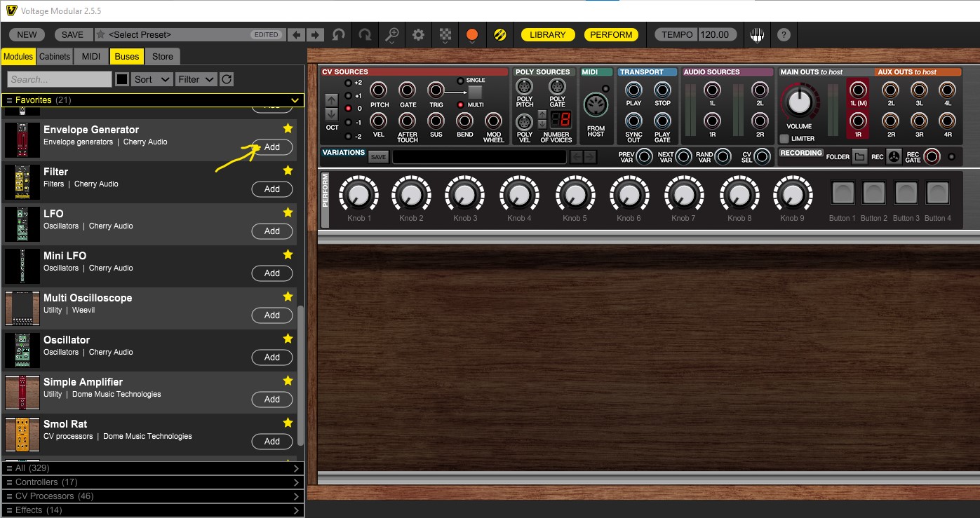Toggle perform Button 1
This screenshot has width=980, height=518.
coord(843,192)
